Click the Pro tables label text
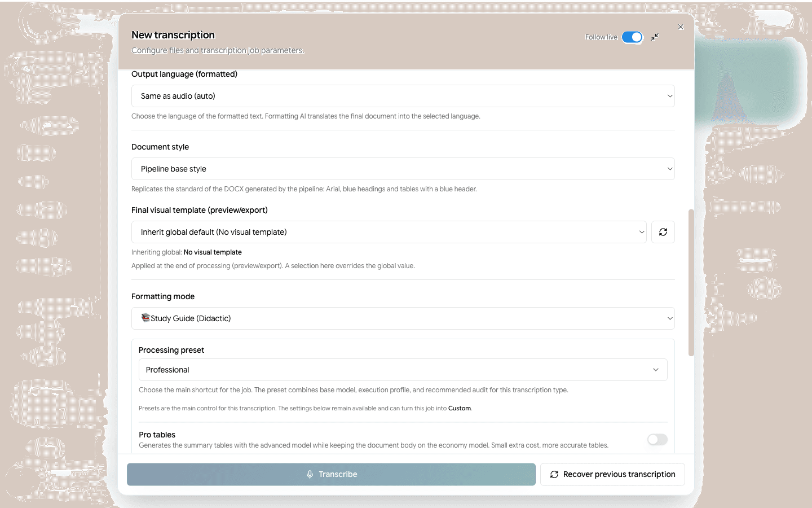Viewport: 812px width, 508px height. [x=157, y=435]
